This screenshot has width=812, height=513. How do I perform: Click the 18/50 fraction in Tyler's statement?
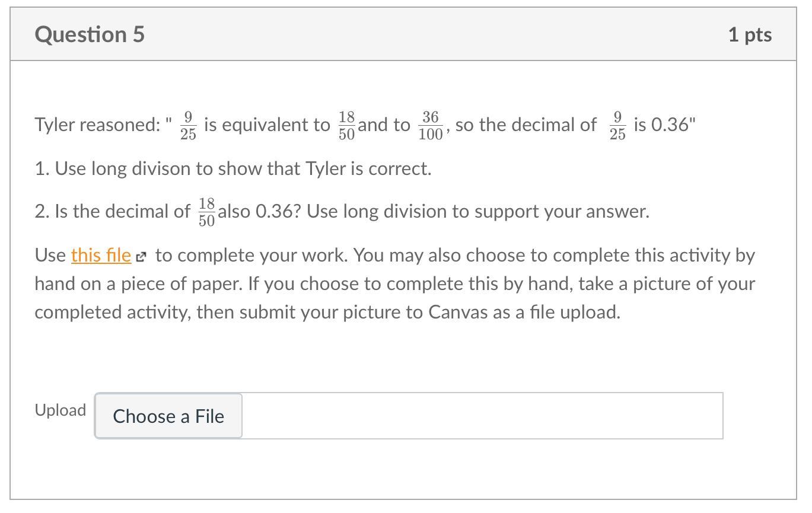(347, 125)
